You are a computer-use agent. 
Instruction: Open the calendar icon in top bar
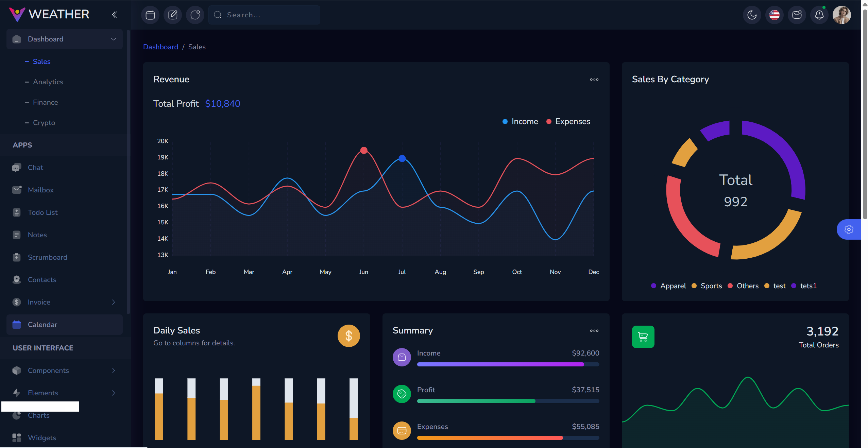150,15
